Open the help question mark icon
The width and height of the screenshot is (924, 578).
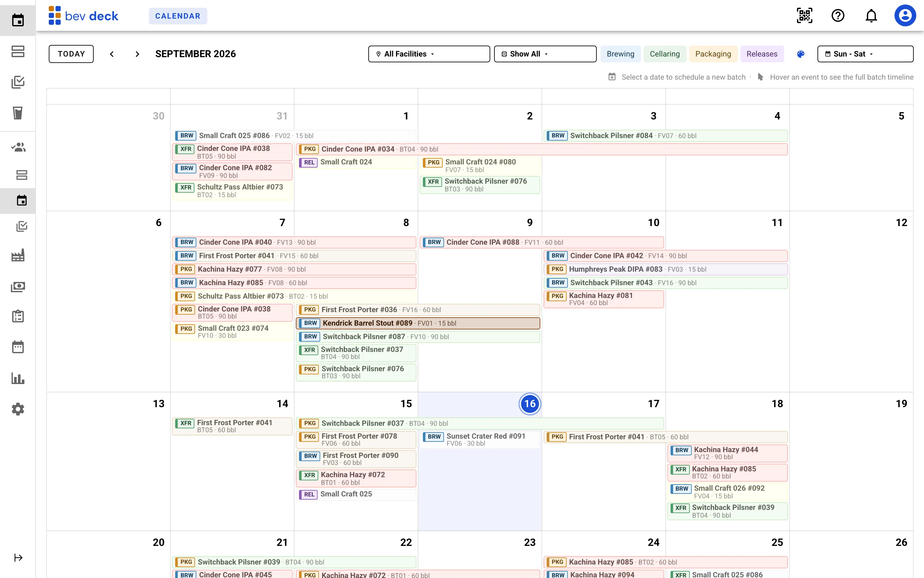click(x=838, y=16)
